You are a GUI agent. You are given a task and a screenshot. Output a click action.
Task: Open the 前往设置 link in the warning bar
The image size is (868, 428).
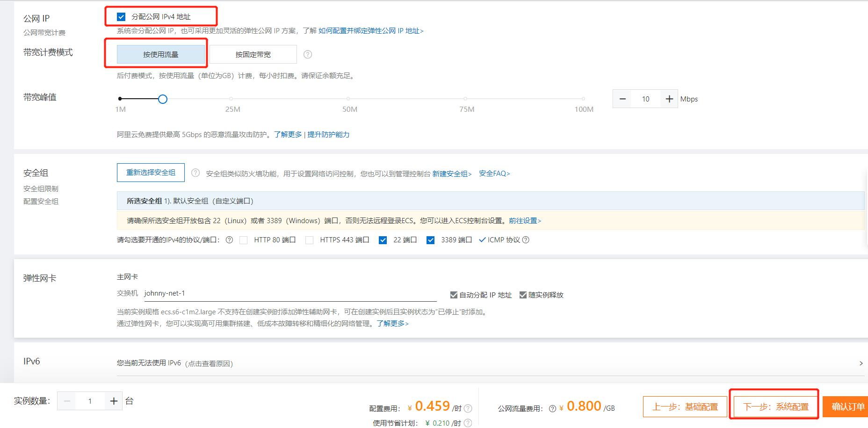tap(525, 221)
